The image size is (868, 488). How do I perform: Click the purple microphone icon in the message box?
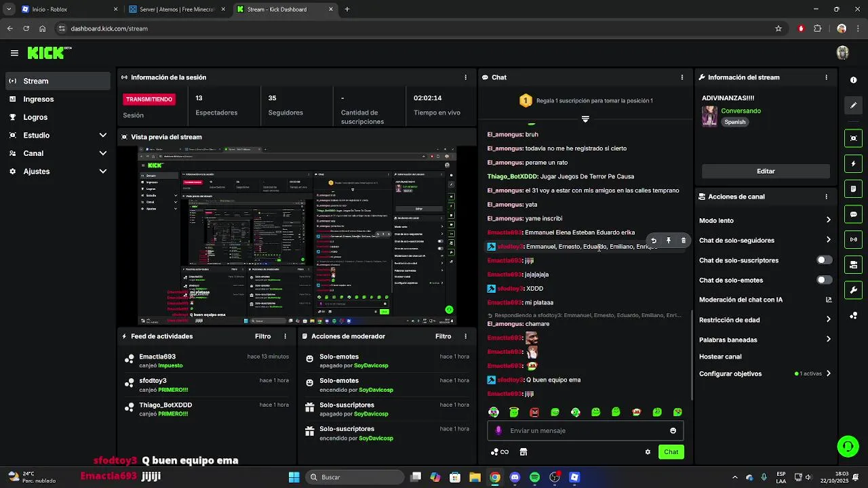(x=498, y=430)
